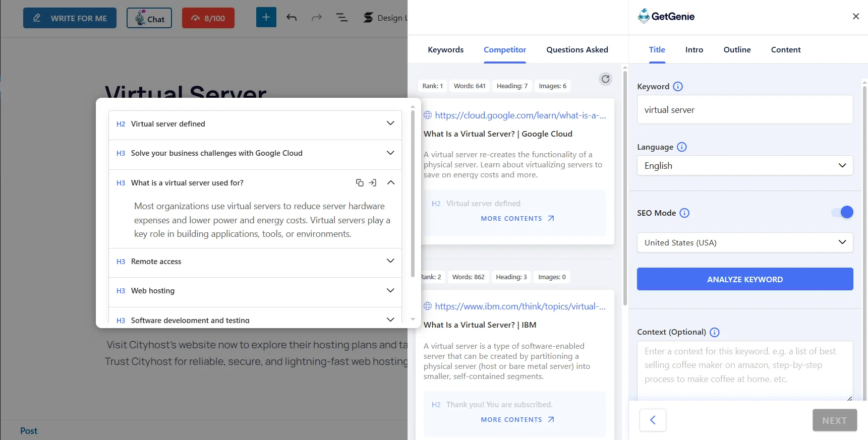
Task: Expand the Web hosting H3 row
Action: tap(255, 291)
